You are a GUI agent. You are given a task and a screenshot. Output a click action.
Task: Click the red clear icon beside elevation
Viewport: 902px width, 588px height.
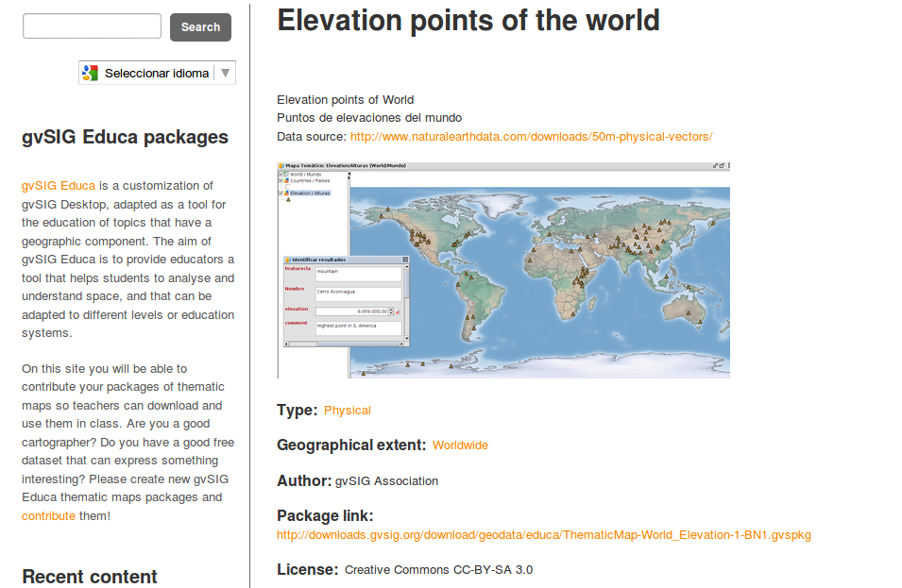tap(398, 311)
